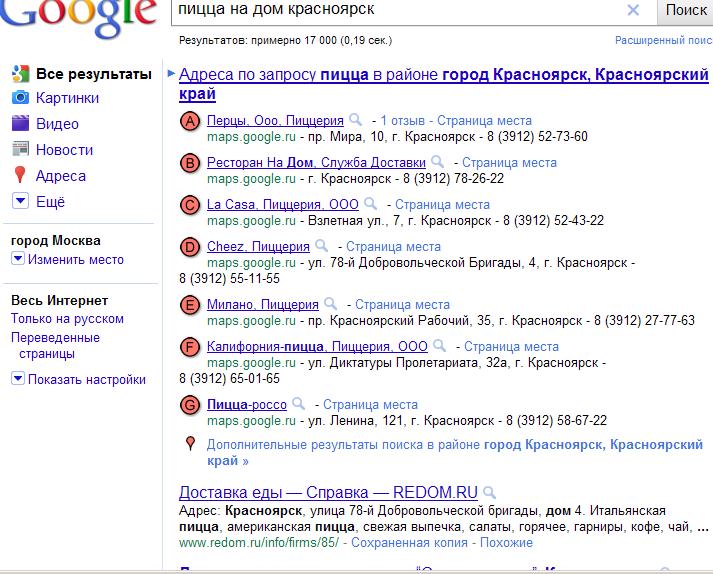Open La Casa, Пиццерия, ООО link
This screenshot has height=574, width=713.
pos(283,204)
